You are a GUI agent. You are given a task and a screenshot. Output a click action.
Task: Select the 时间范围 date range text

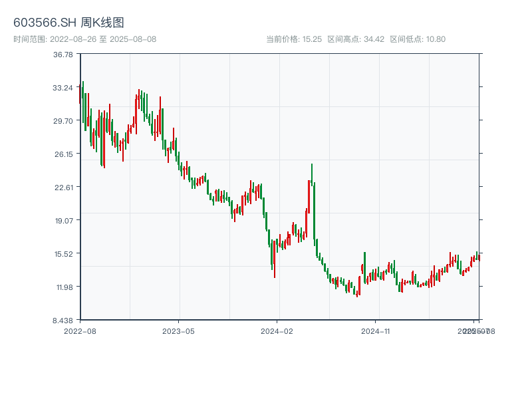click(x=84, y=39)
